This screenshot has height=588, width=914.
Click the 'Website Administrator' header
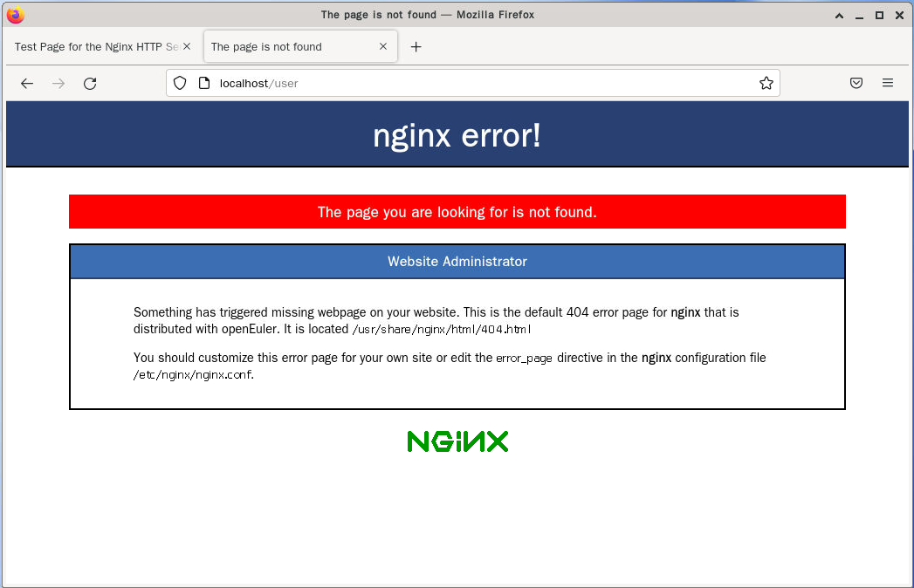457,262
